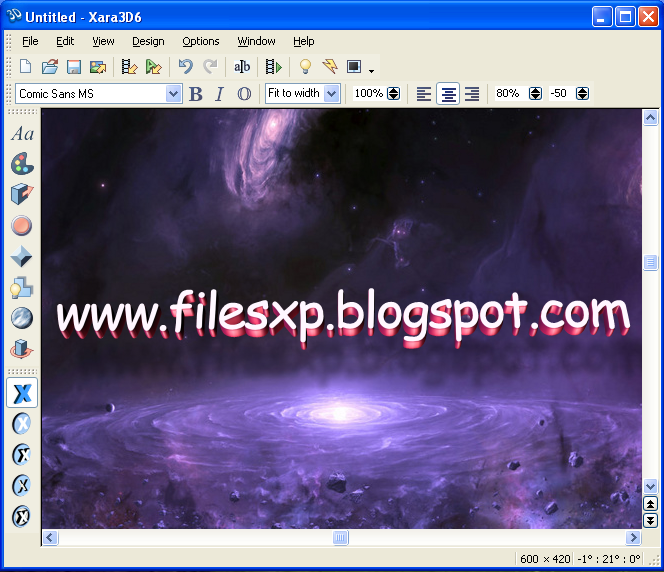Open the extrusion cube tool
The width and height of the screenshot is (664, 572).
click(22, 194)
